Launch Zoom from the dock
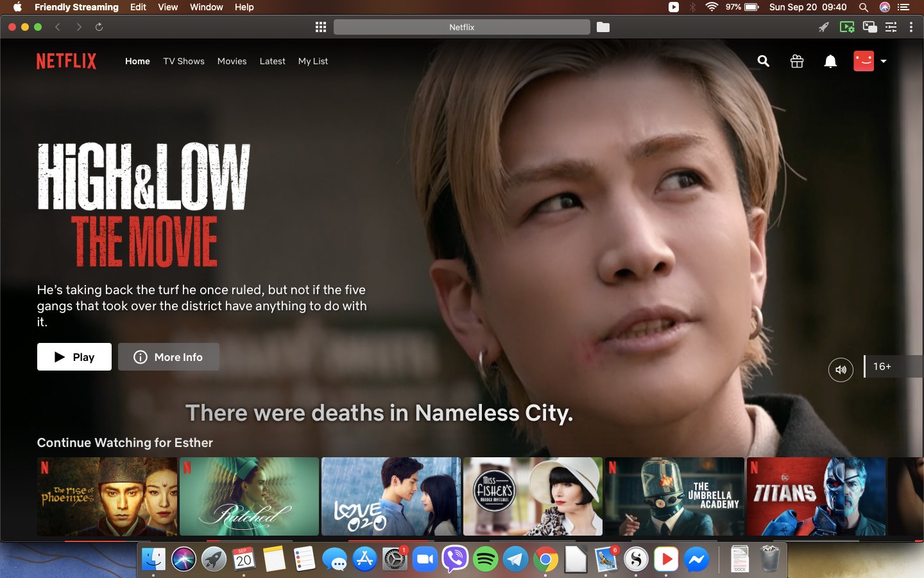 click(x=425, y=559)
